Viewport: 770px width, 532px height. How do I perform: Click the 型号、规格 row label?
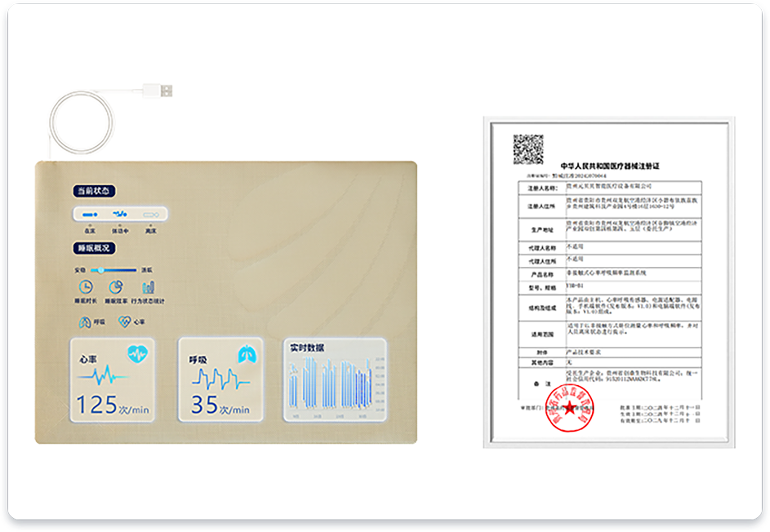coord(542,288)
